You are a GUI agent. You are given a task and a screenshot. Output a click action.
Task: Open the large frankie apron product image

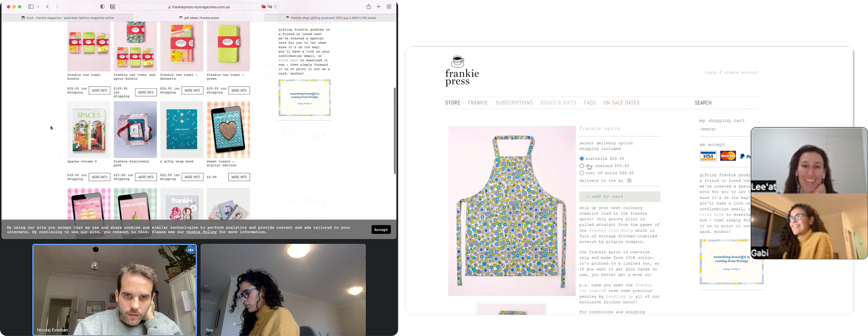[512, 211]
